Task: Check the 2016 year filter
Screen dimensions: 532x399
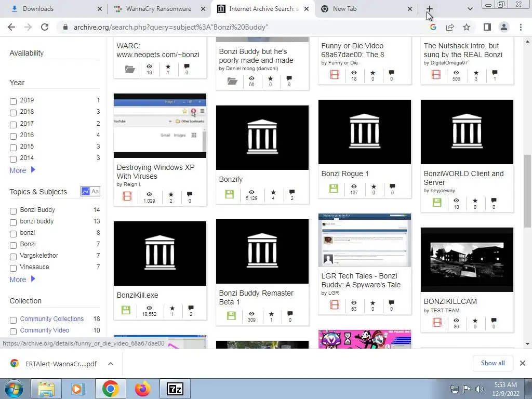Action: coord(13,136)
